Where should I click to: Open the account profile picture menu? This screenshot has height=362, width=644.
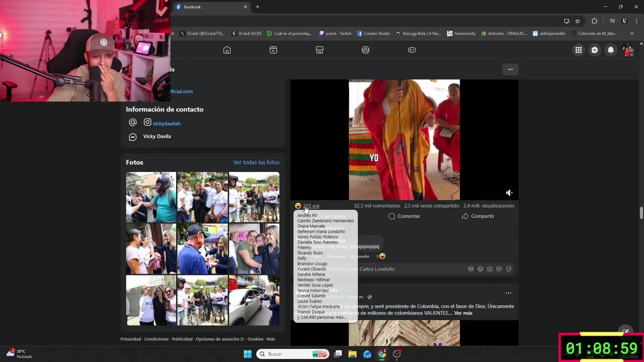click(x=627, y=50)
